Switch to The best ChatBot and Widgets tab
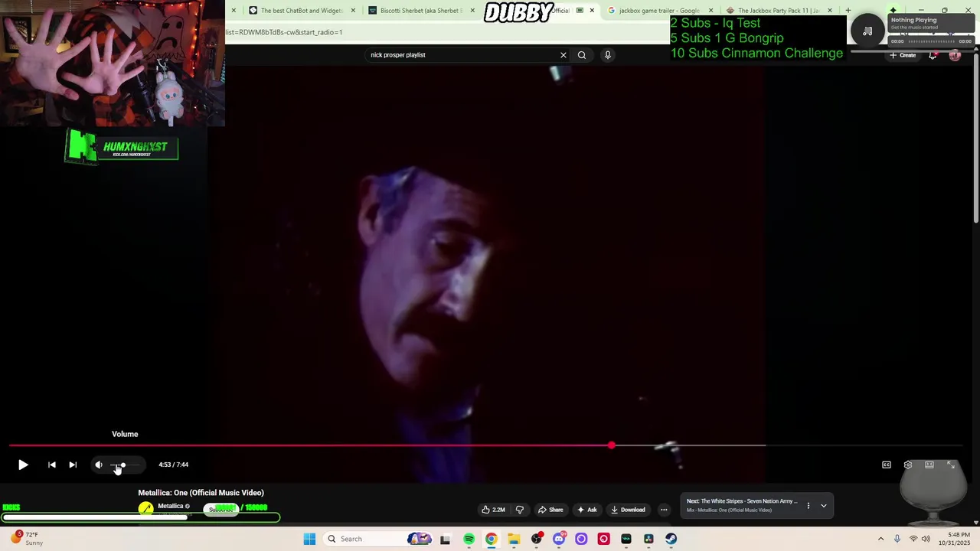The image size is (980, 551). point(296,11)
